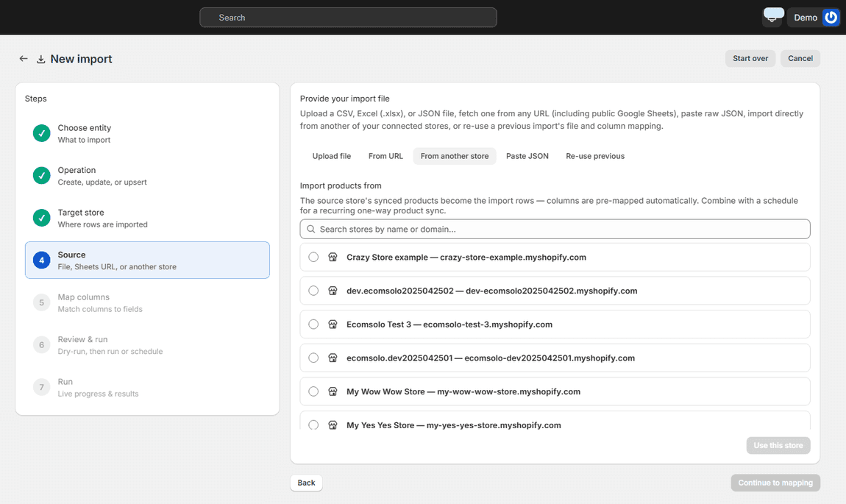
Task: Click the store icon for Ecomsolo Test 3
Action: click(333, 324)
